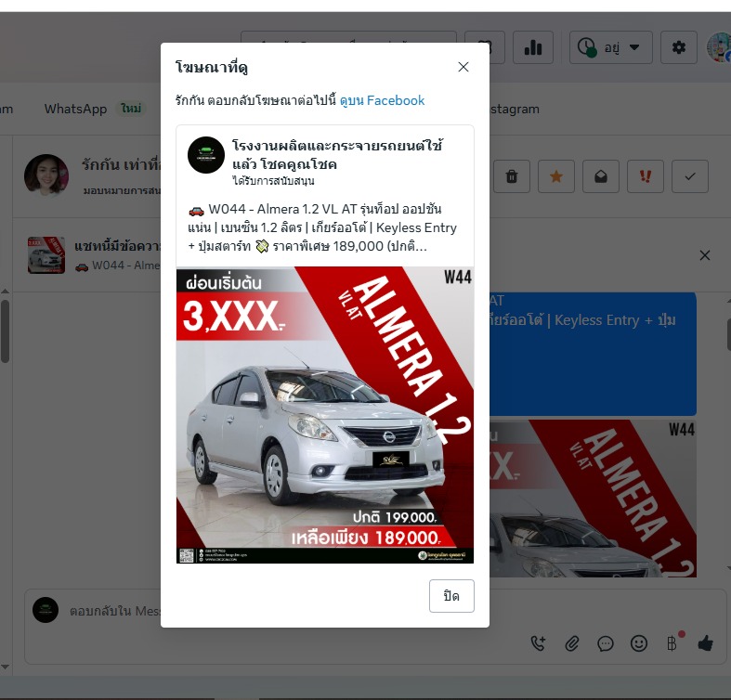Expand the 'อยู่' availability status dropdown

coord(611,47)
